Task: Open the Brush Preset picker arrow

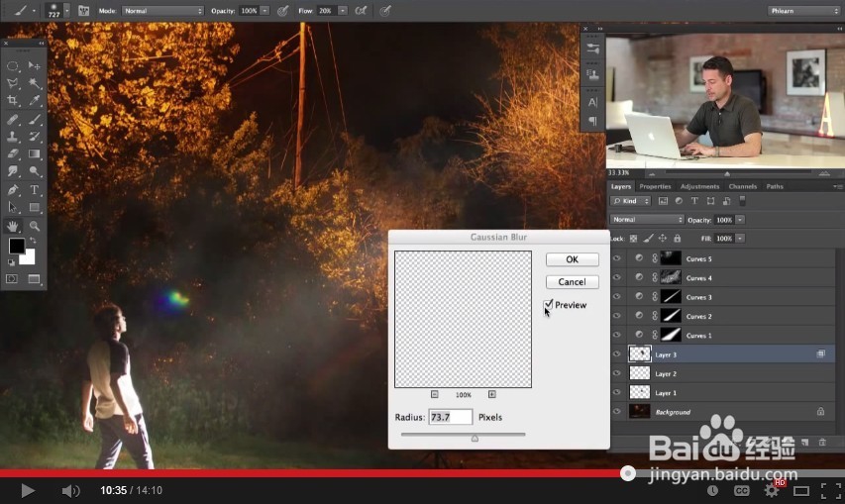Action: coord(66,10)
